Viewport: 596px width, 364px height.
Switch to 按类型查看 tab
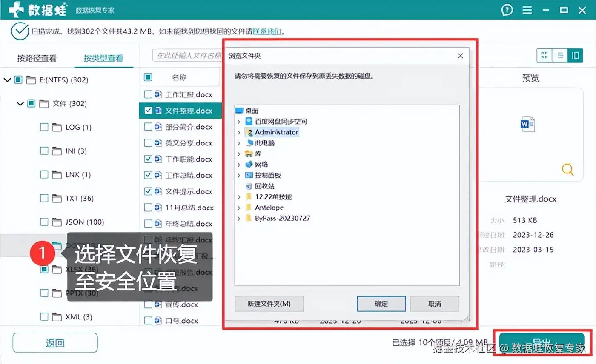pyautogui.click(x=103, y=58)
